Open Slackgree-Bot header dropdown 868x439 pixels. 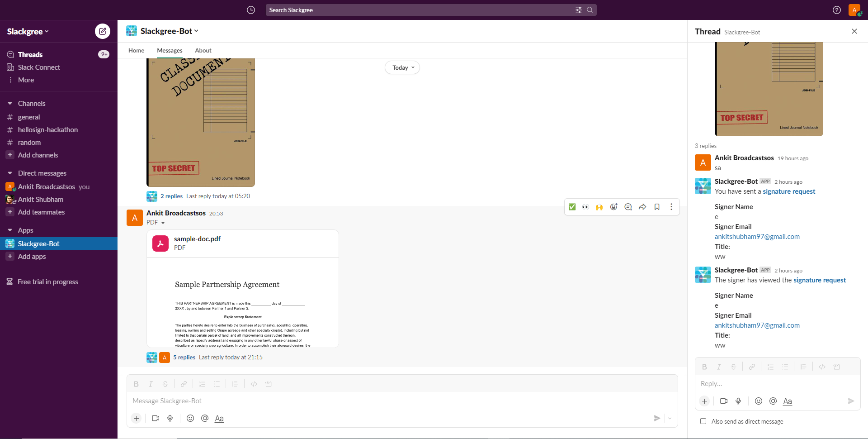(170, 31)
